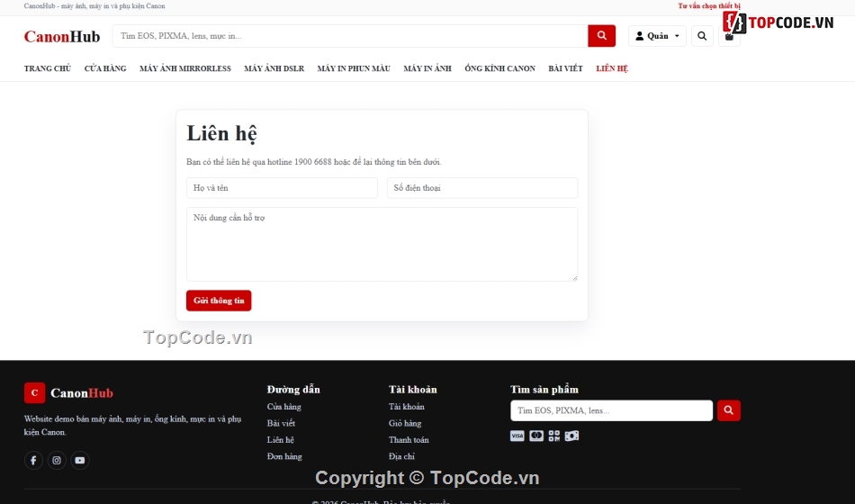Select the ỐNG KÍNH CANON menu item
Screen dimensions: 855x504
coord(499,68)
